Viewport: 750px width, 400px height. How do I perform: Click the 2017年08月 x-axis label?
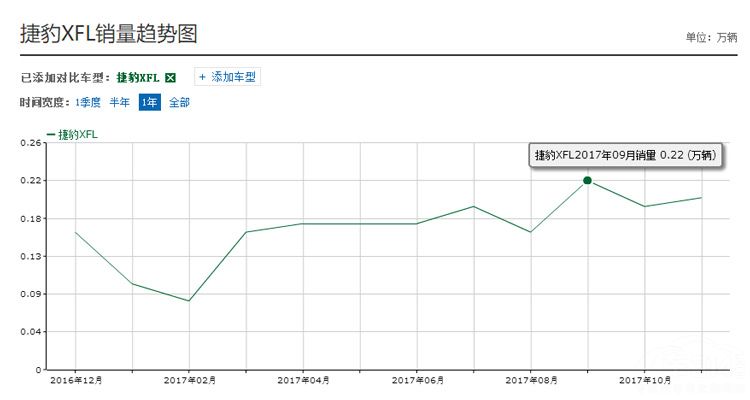click(531, 380)
